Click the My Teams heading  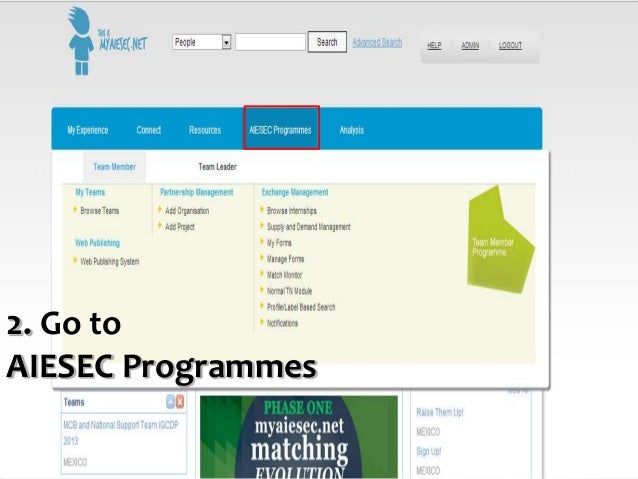[90, 192]
